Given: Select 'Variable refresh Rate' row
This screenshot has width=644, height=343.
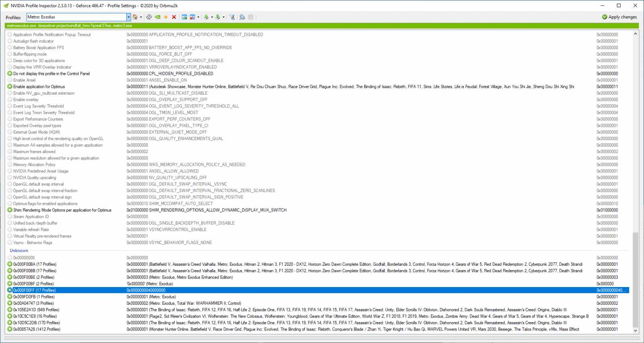Looking at the screenshot, I should pyautogui.click(x=318, y=229).
